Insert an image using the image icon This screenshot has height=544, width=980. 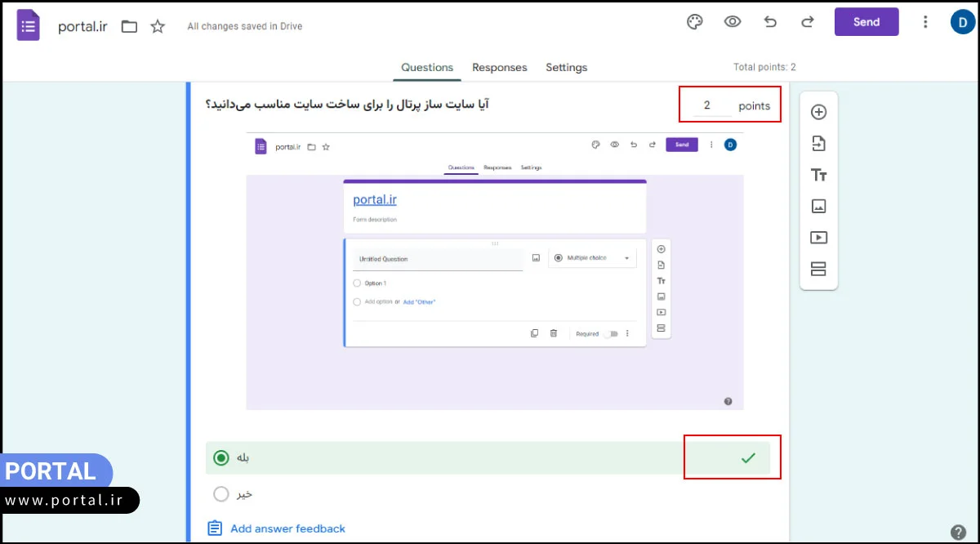pyautogui.click(x=818, y=206)
